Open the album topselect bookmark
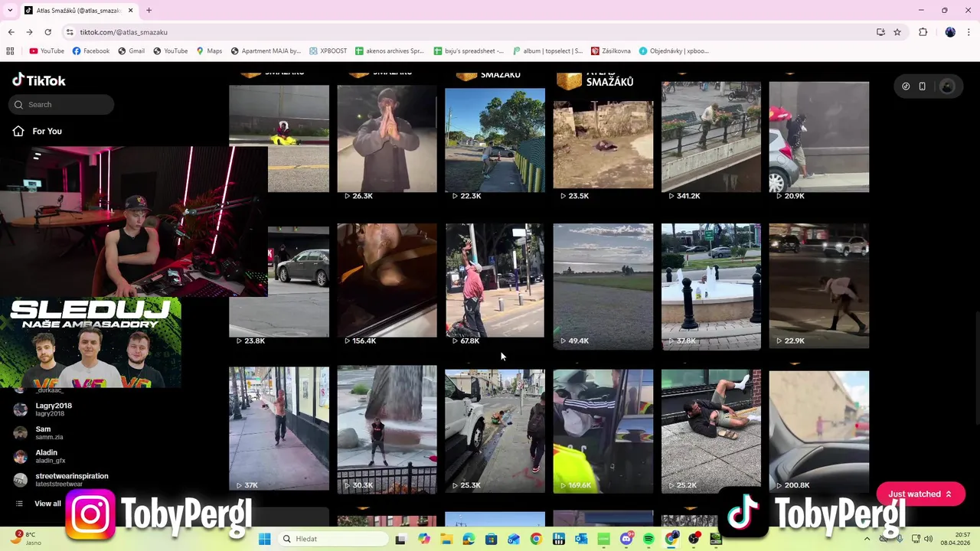The width and height of the screenshot is (980, 551). click(547, 51)
